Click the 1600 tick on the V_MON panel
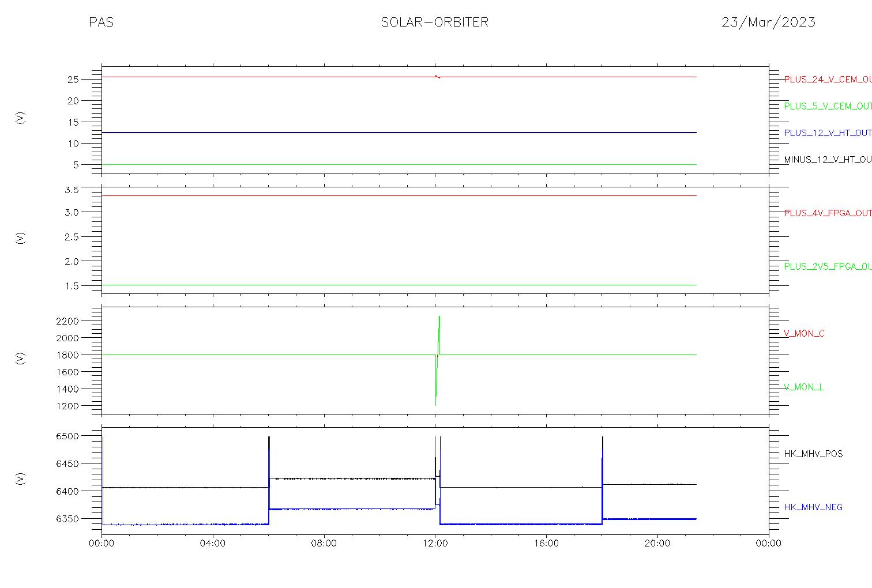Viewport: 872px width, 588px height. [x=67, y=372]
